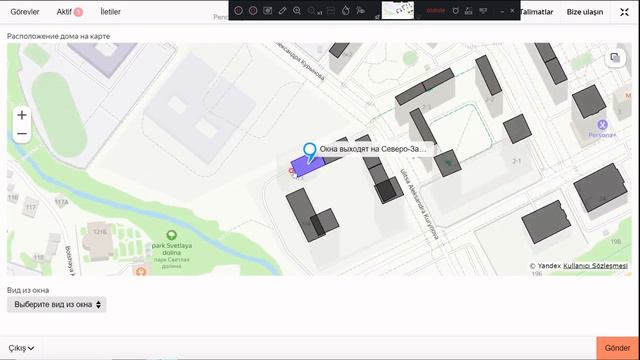Expand the Çıkış dropdown menu

coord(21,348)
